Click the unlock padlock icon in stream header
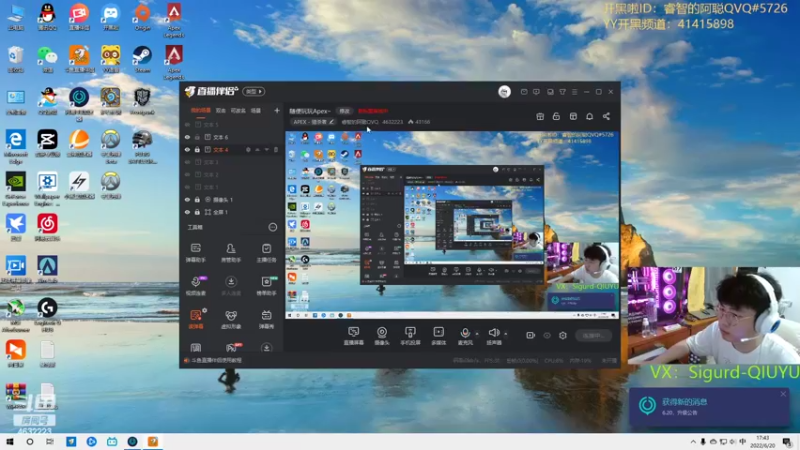This screenshot has width=800, height=450. coord(556,116)
